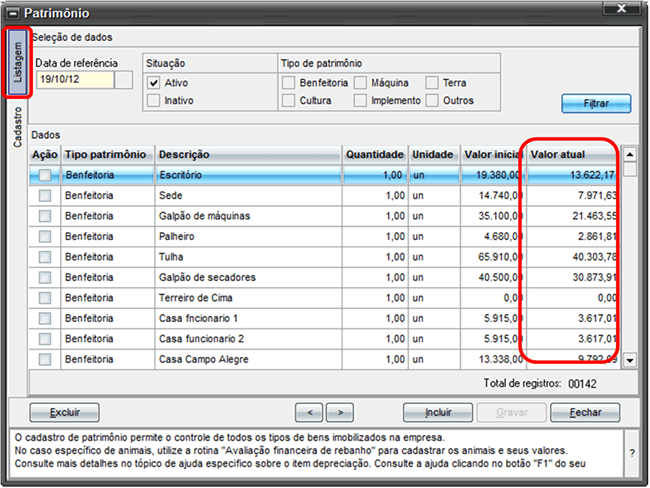Viewport: 650px width, 488px height.
Task: Select the Galpão de máquinas description cell
Action: point(249,216)
